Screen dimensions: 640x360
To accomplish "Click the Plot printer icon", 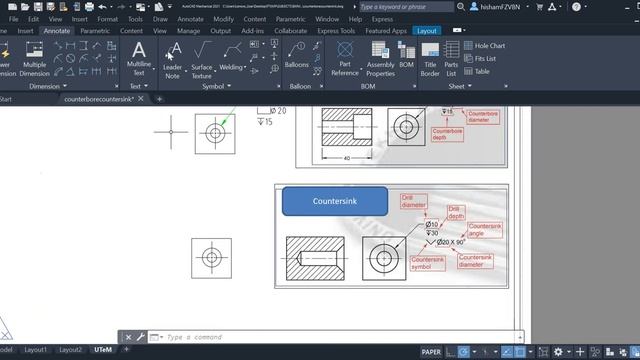I will pos(89,7).
